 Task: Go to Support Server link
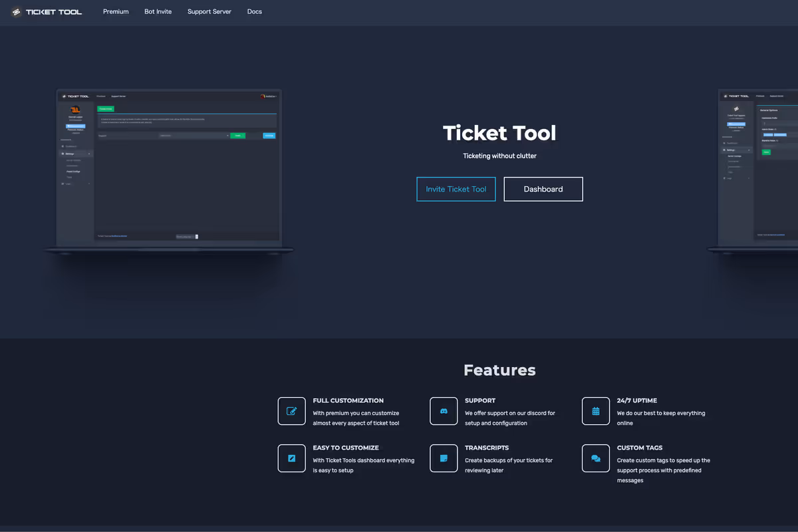pos(209,12)
